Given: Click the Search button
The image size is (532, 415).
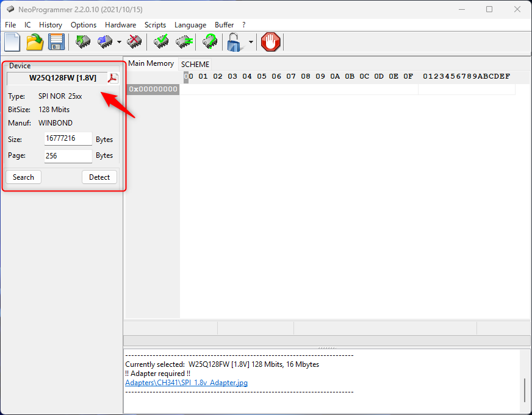Looking at the screenshot, I should 23,177.
